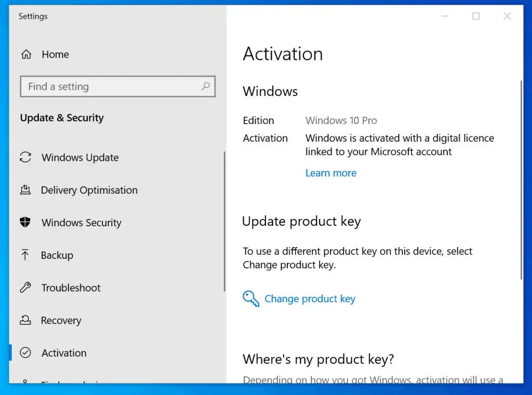The image size is (532, 395).
Task: Switch to the Troubleshoot section
Action: pos(70,288)
